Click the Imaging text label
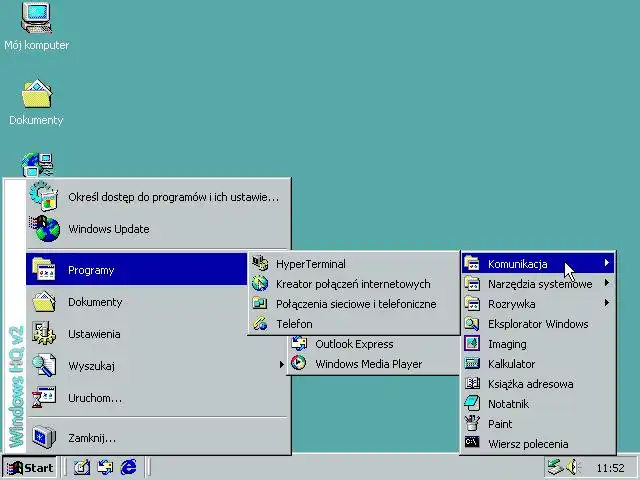This screenshot has height=480, width=640. 507,344
